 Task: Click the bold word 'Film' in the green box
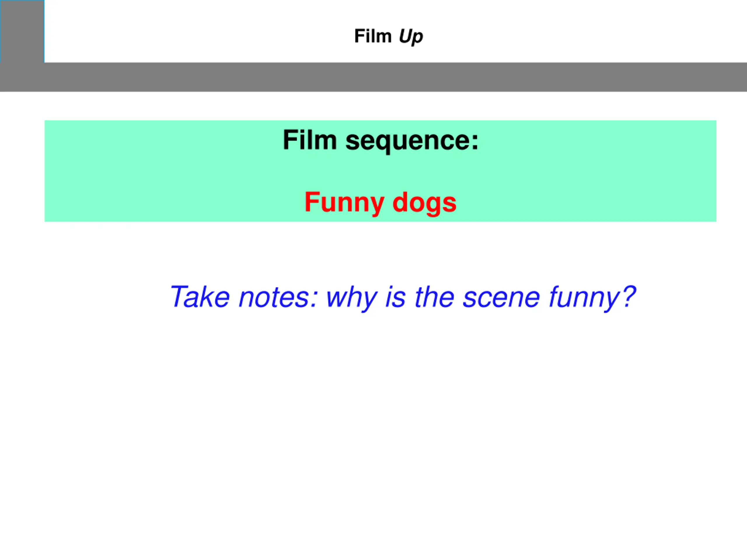pos(310,140)
